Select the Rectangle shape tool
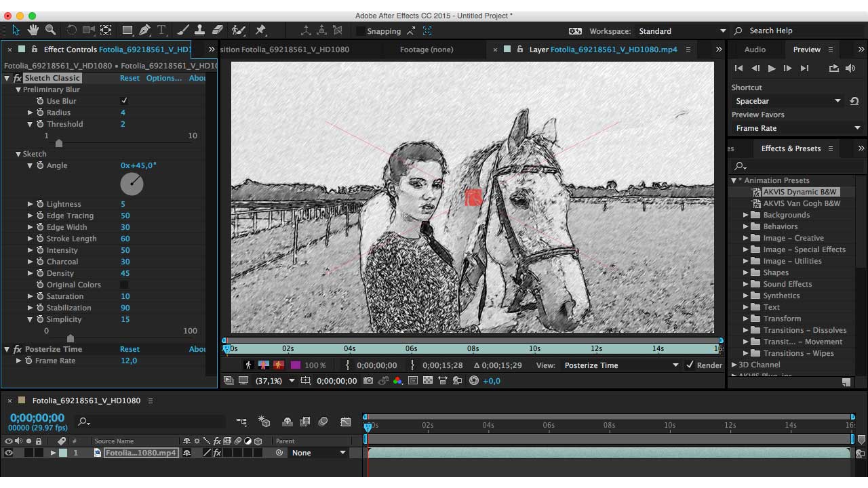 [x=127, y=30]
